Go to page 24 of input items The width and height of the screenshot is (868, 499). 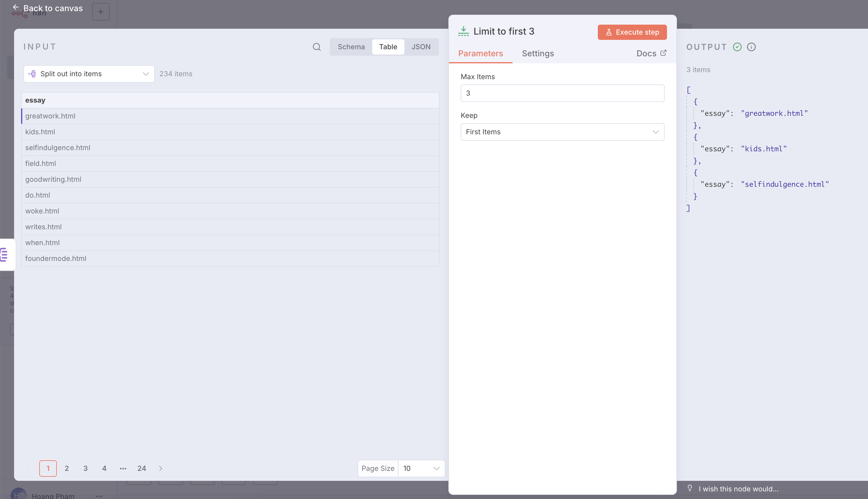142,469
